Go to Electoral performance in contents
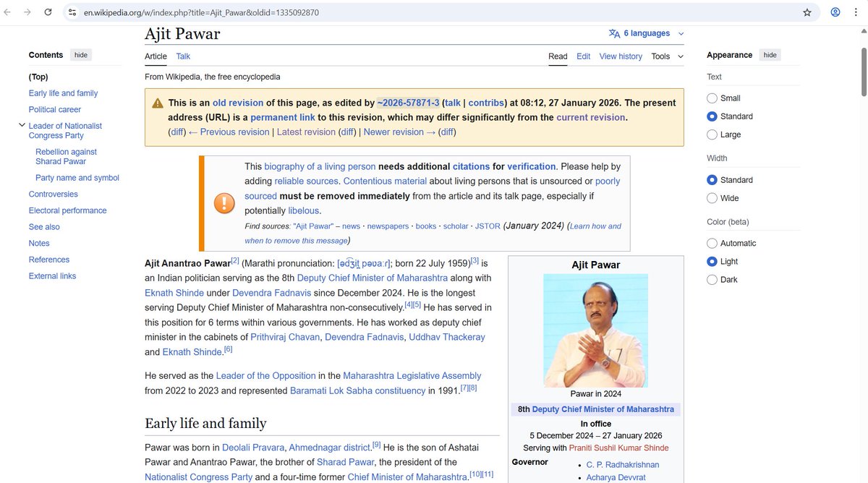Image resolution: width=868 pixels, height=483 pixels. click(x=67, y=210)
